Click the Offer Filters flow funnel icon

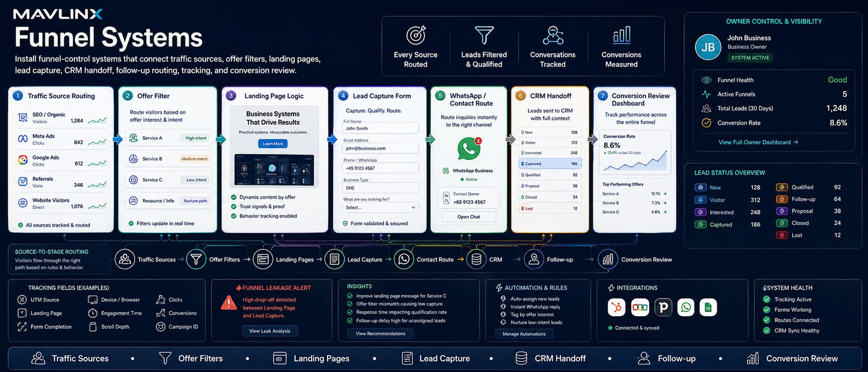(196, 259)
